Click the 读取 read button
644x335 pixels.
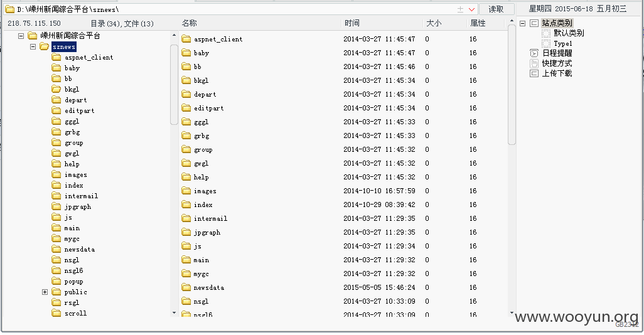[496, 9]
